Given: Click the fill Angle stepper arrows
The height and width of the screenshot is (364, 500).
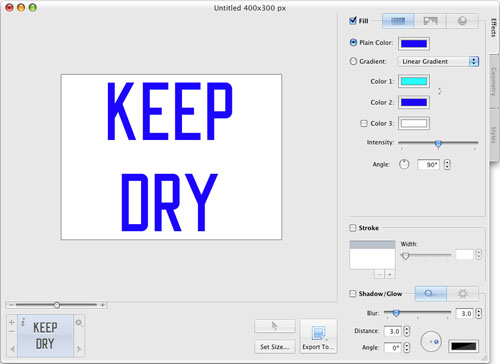Looking at the screenshot, I should (447, 164).
